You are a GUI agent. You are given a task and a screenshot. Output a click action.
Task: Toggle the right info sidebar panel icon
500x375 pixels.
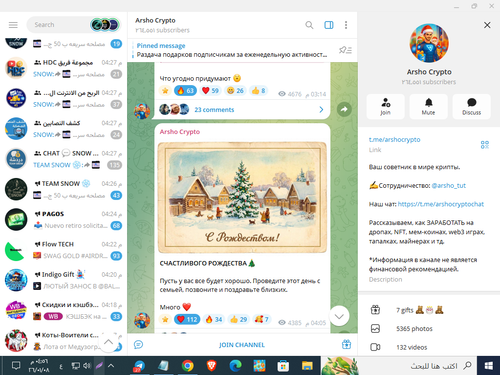pyautogui.click(x=329, y=25)
